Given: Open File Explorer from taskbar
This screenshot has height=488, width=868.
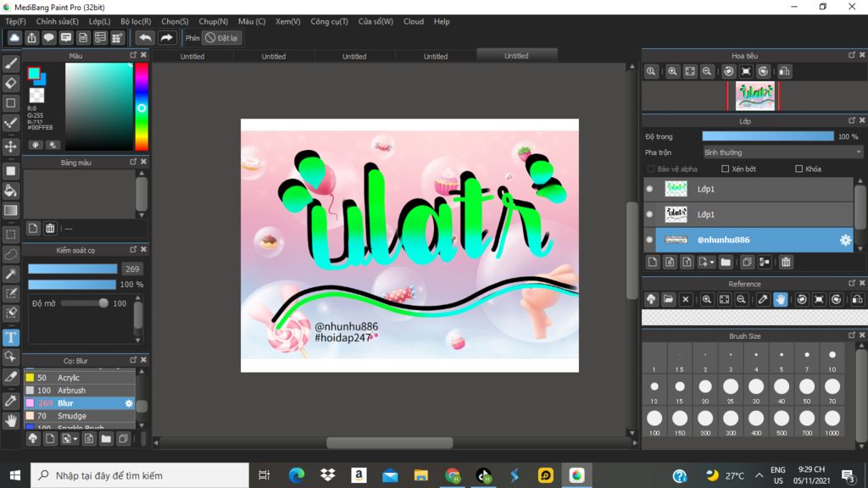Looking at the screenshot, I should (x=421, y=475).
